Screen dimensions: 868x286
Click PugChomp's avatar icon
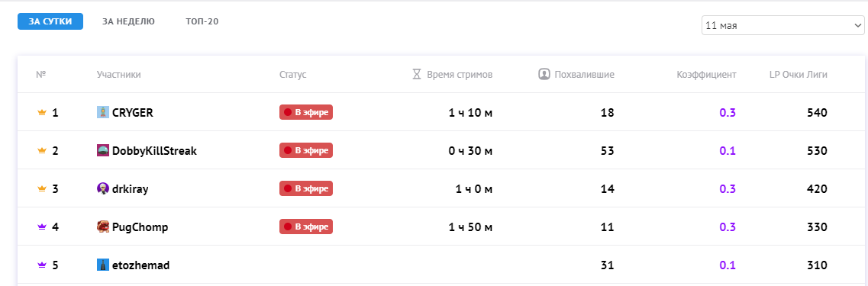103,227
